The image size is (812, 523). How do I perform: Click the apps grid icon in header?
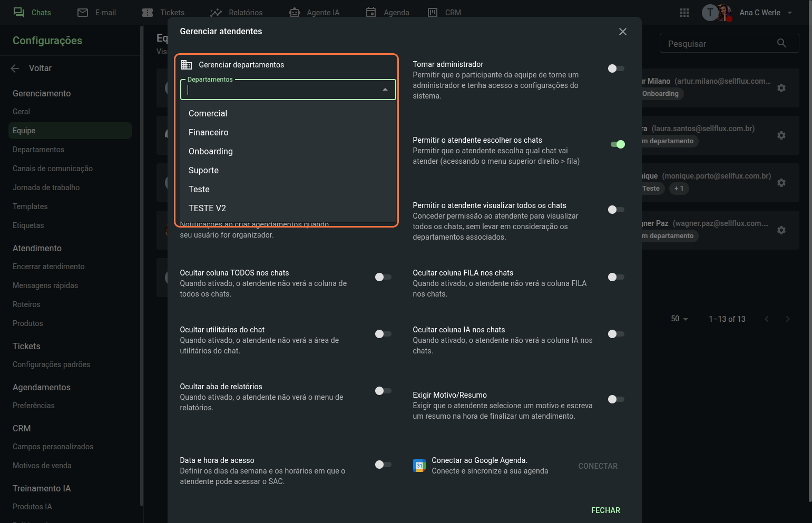pos(684,13)
